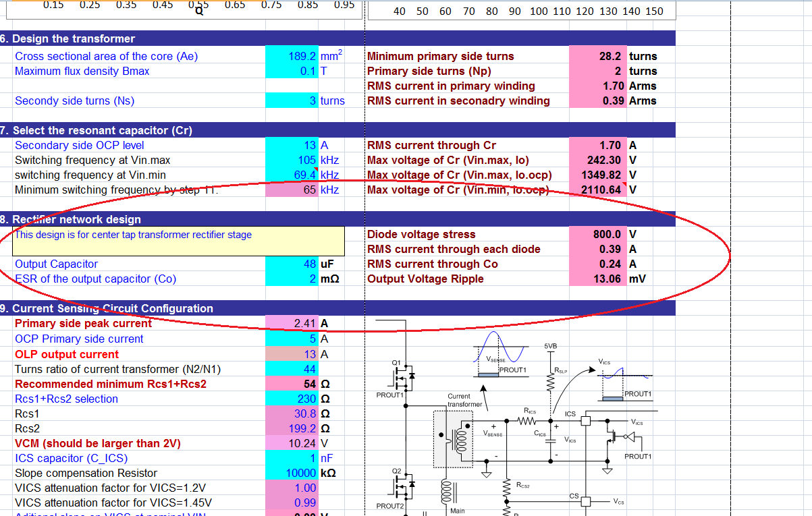Click the 'Maximum flux density Bmax' label
This screenshot has height=516, width=812.
pyautogui.click(x=82, y=71)
